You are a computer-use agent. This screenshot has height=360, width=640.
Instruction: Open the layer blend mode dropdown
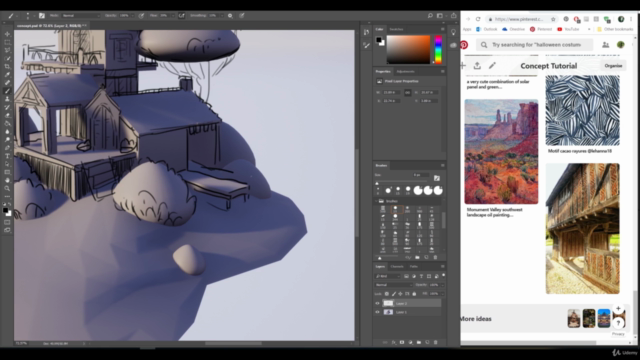coord(393,285)
